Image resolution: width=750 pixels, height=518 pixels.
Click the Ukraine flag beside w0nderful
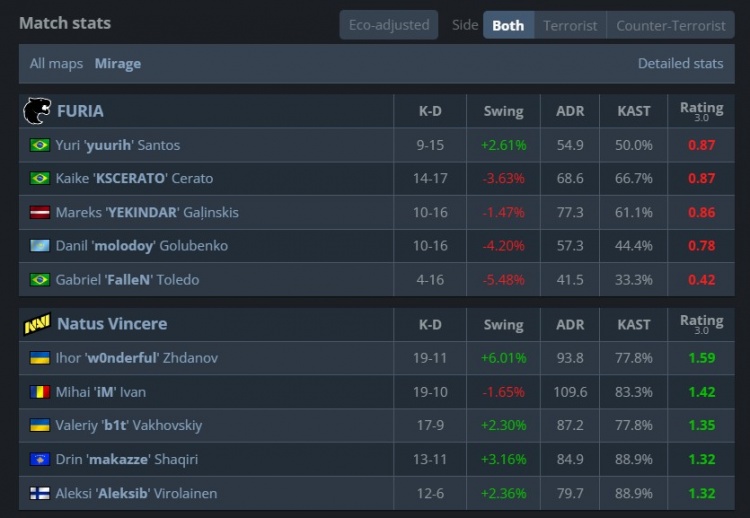pyautogui.click(x=40, y=358)
